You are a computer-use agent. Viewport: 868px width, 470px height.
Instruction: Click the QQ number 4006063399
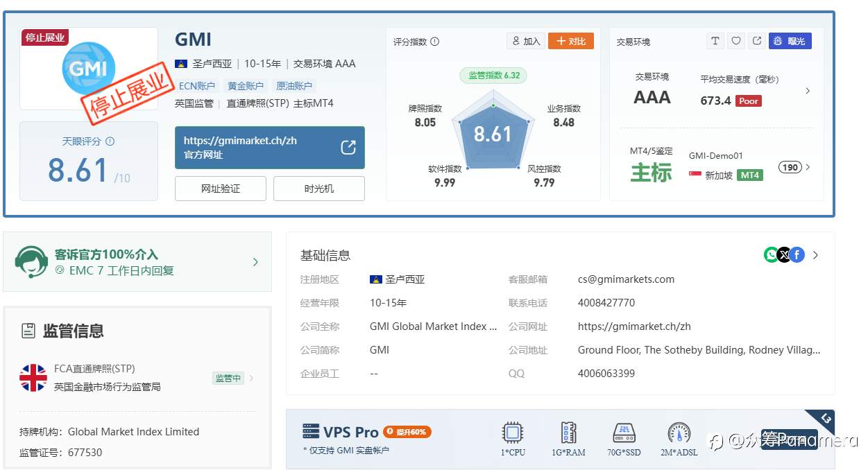click(606, 374)
